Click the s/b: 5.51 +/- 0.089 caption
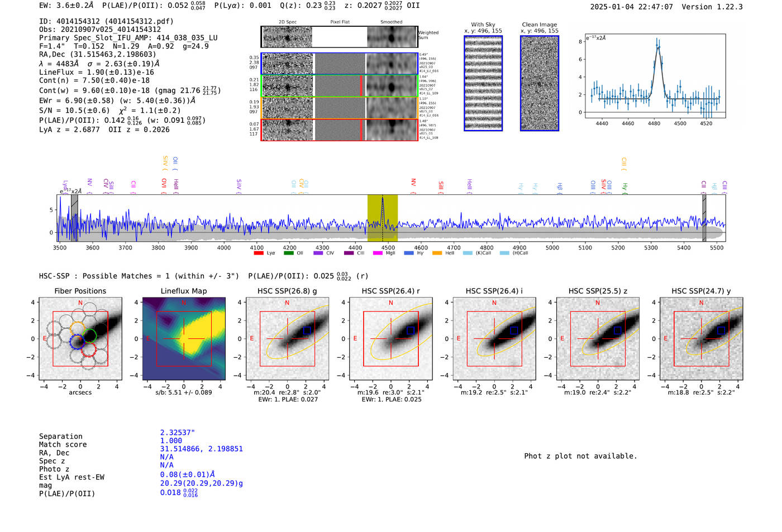 (x=184, y=392)
